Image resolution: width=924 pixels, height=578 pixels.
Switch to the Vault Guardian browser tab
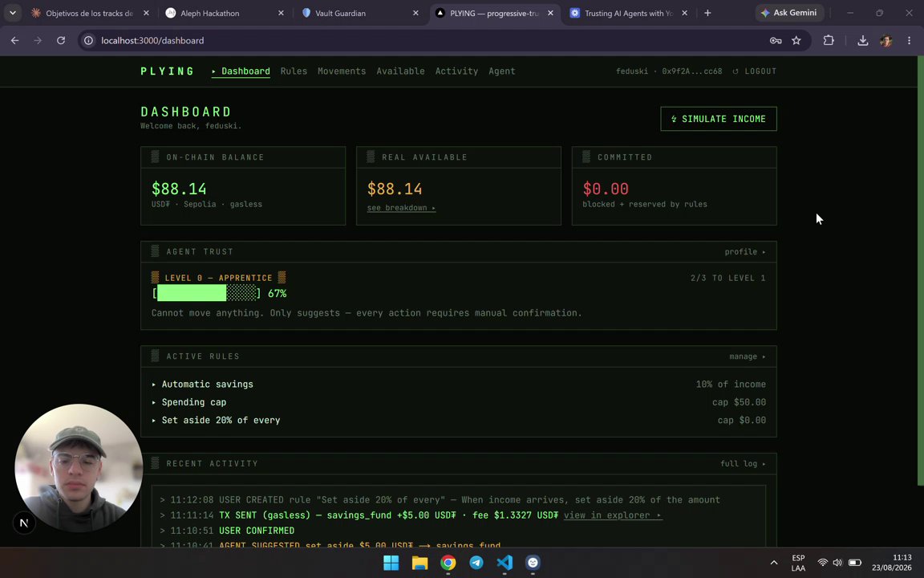pos(359,13)
